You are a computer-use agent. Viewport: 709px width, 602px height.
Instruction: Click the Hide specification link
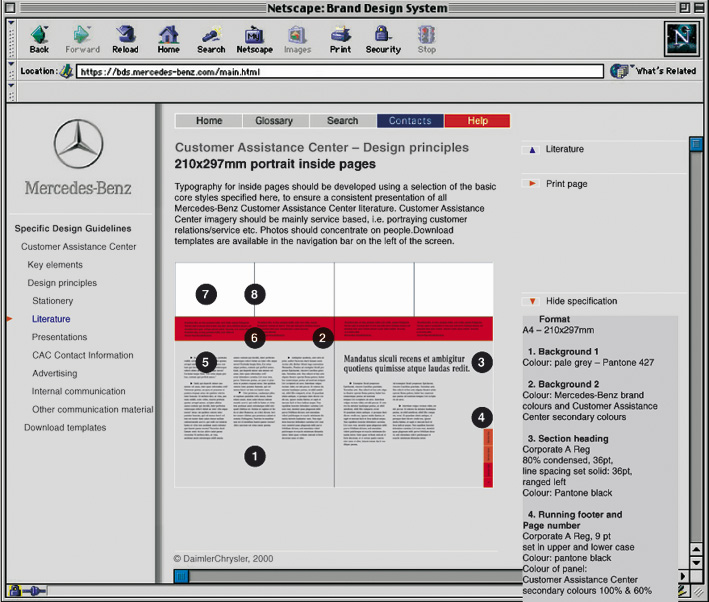581,301
